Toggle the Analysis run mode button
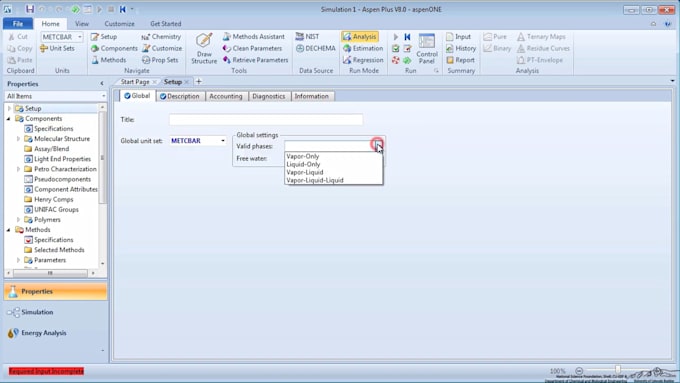Viewport: 680px width, 383px height. (x=360, y=37)
